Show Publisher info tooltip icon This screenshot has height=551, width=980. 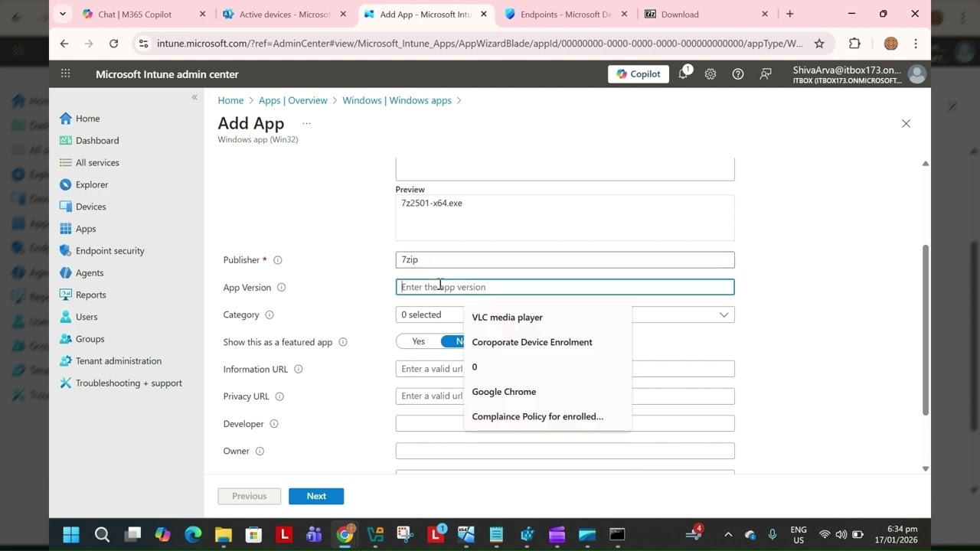[278, 260]
